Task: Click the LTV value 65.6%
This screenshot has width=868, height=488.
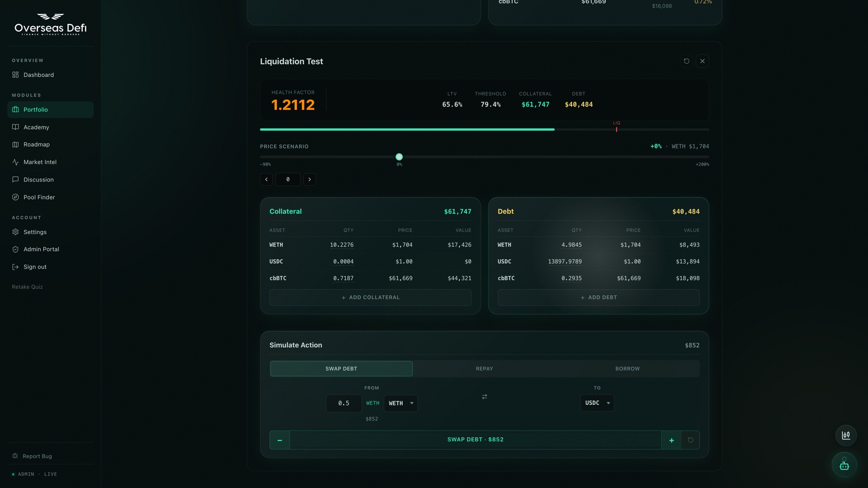Action: click(x=452, y=104)
